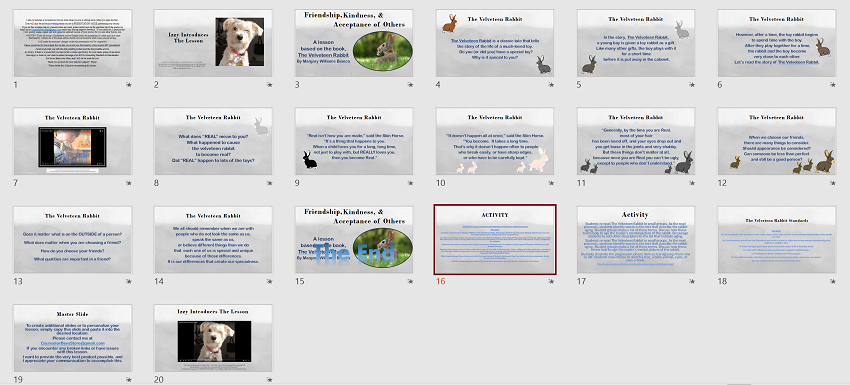The height and width of the screenshot is (385, 850).
Task: Click slide number 19 label
Action: (x=18, y=380)
